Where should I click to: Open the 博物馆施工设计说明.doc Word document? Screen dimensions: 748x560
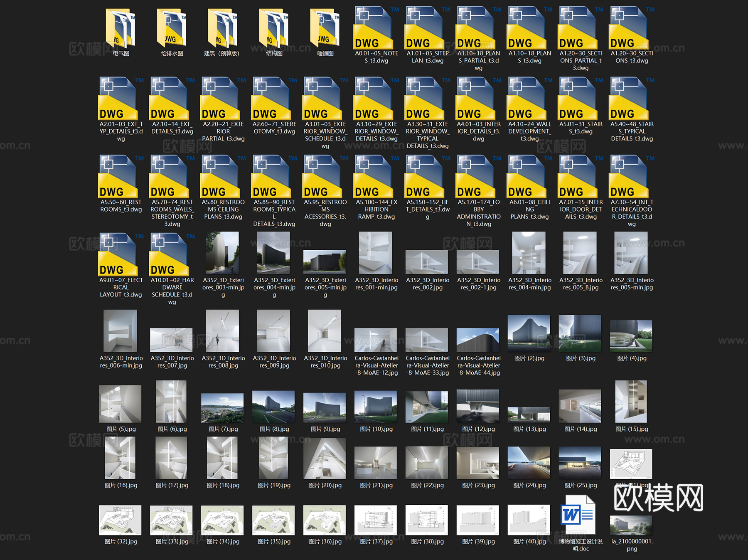click(x=578, y=515)
